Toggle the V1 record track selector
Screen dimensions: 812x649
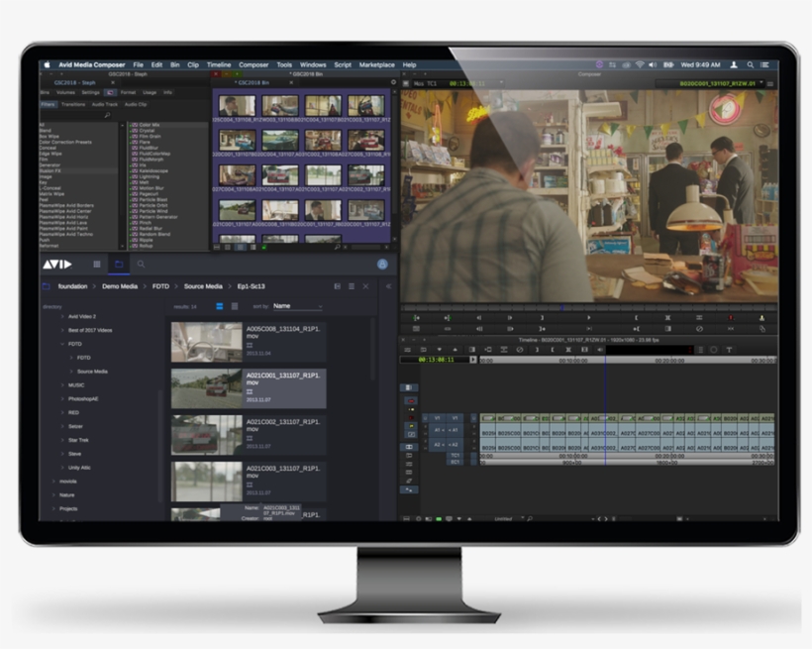point(455,418)
